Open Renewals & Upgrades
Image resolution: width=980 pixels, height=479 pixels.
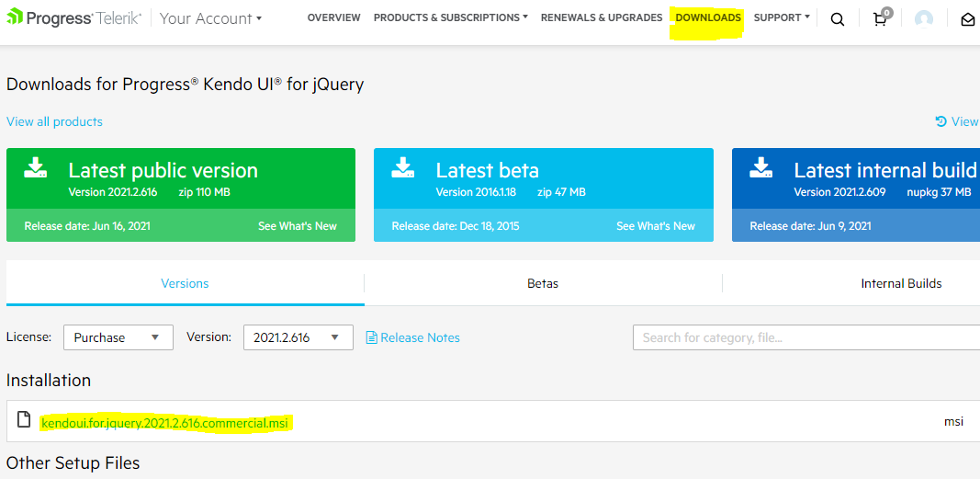coord(602,17)
